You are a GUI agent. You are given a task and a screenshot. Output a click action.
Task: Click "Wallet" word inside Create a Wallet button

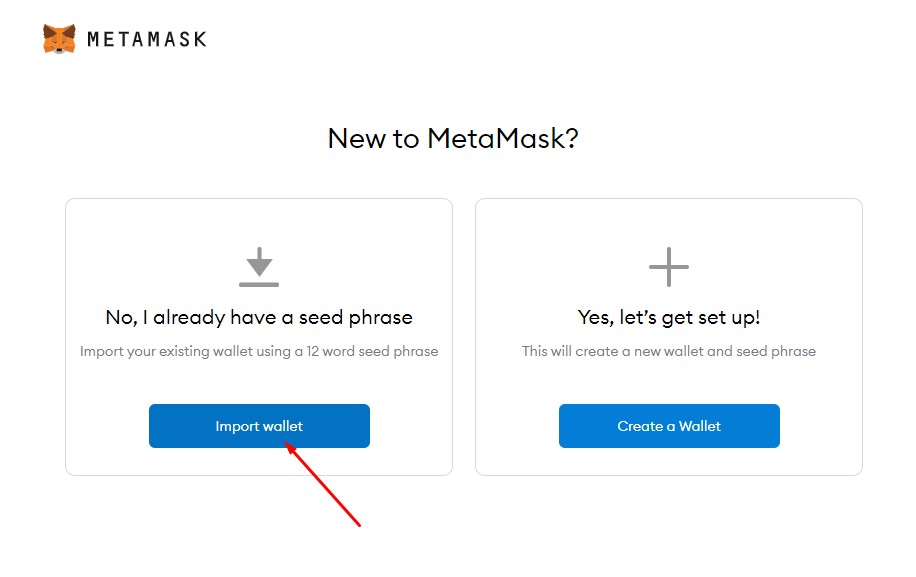[700, 426]
